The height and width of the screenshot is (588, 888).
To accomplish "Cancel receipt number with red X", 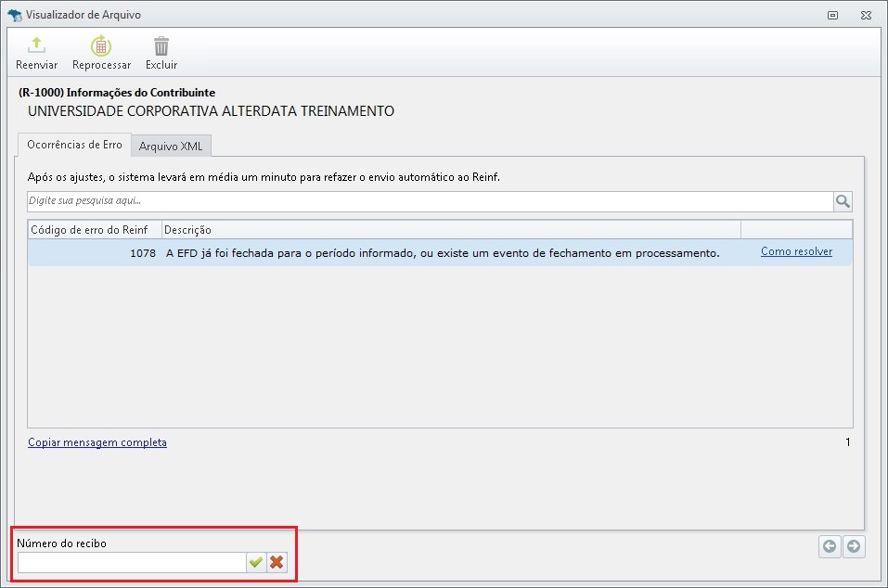I will pos(277,562).
